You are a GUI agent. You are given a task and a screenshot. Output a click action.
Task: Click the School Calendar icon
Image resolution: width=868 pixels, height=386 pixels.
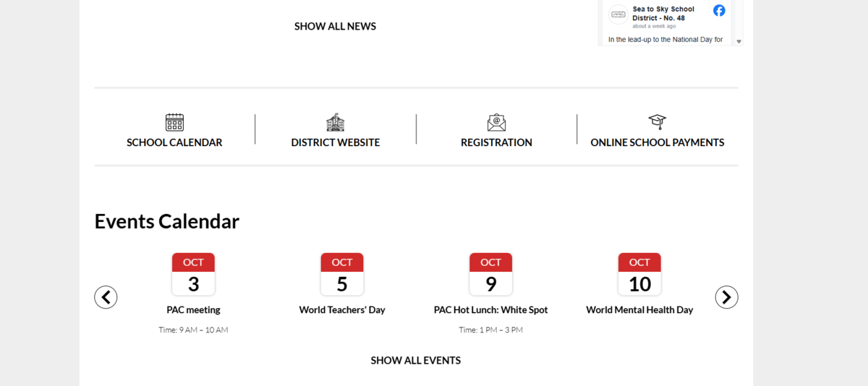[x=174, y=122]
